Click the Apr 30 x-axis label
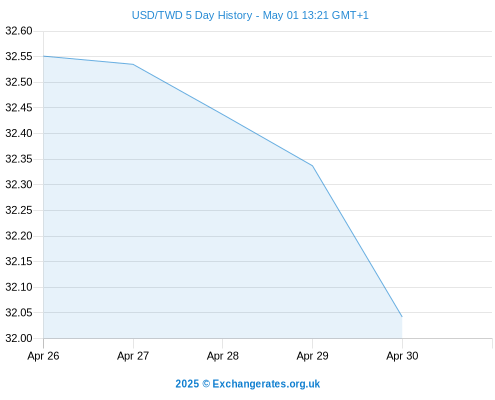495x400 pixels. (402, 356)
